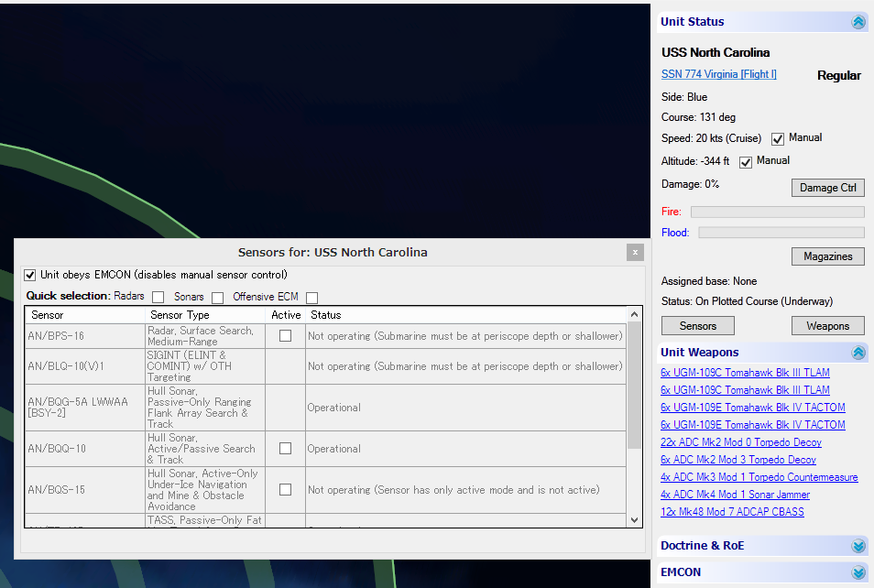This screenshot has width=874, height=588.
Task: Click the Active column header
Action: click(286, 315)
